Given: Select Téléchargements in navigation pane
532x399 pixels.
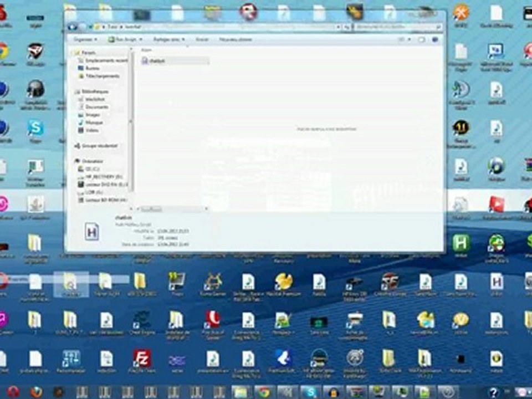Looking at the screenshot, I should click(99, 76).
